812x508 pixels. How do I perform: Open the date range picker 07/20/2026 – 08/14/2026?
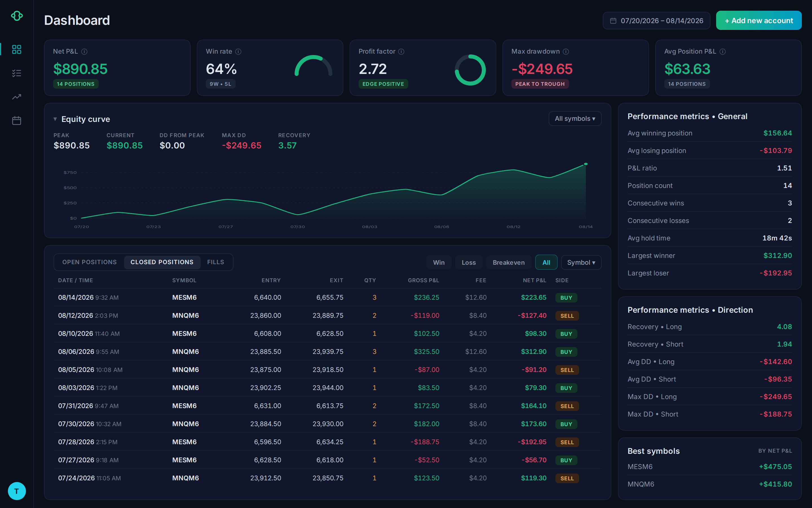click(x=656, y=21)
